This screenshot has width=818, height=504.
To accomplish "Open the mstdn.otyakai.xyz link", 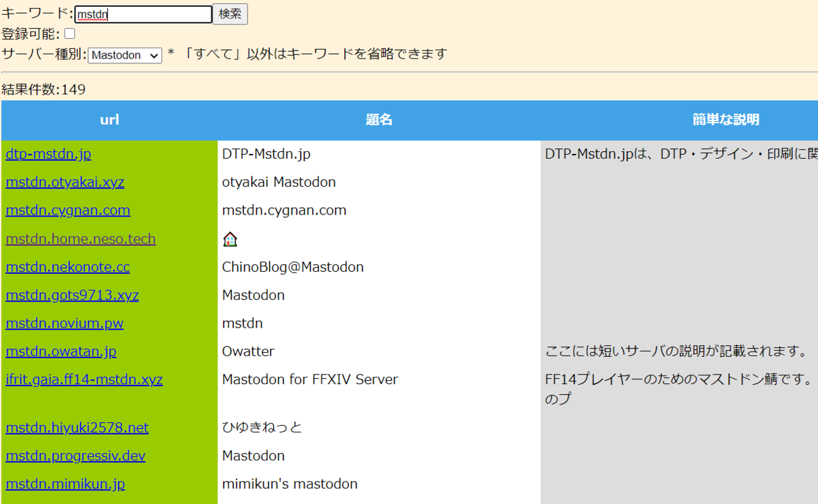I will [65, 183].
